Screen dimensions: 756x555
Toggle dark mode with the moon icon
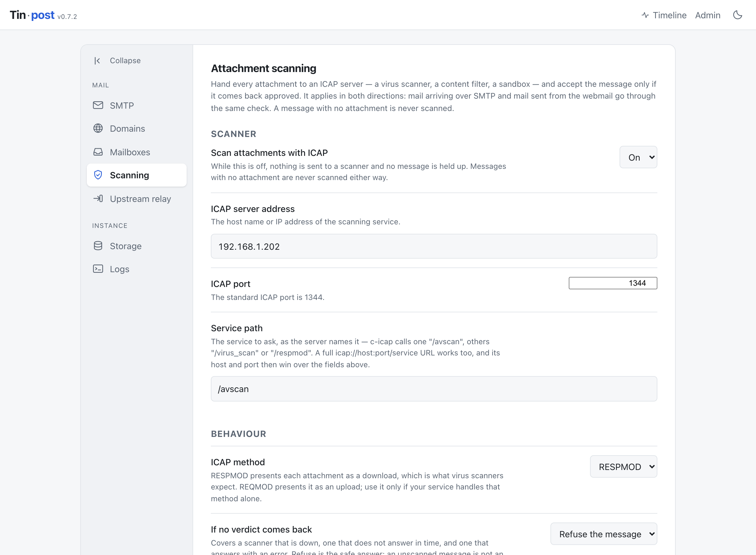pos(737,15)
